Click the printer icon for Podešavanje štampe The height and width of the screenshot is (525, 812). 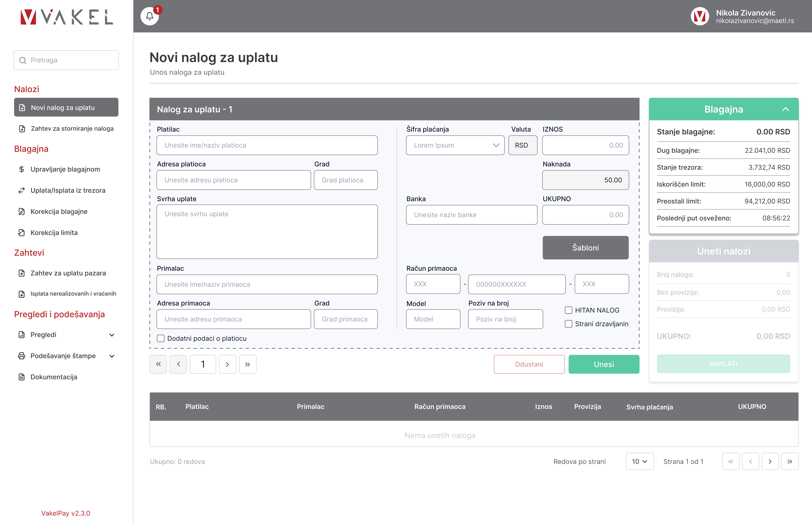(x=21, y=356)
